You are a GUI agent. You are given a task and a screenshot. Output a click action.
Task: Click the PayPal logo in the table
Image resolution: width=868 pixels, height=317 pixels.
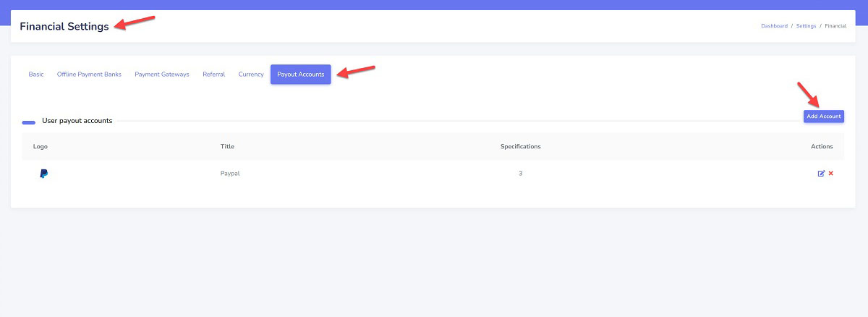click(44, 174)
